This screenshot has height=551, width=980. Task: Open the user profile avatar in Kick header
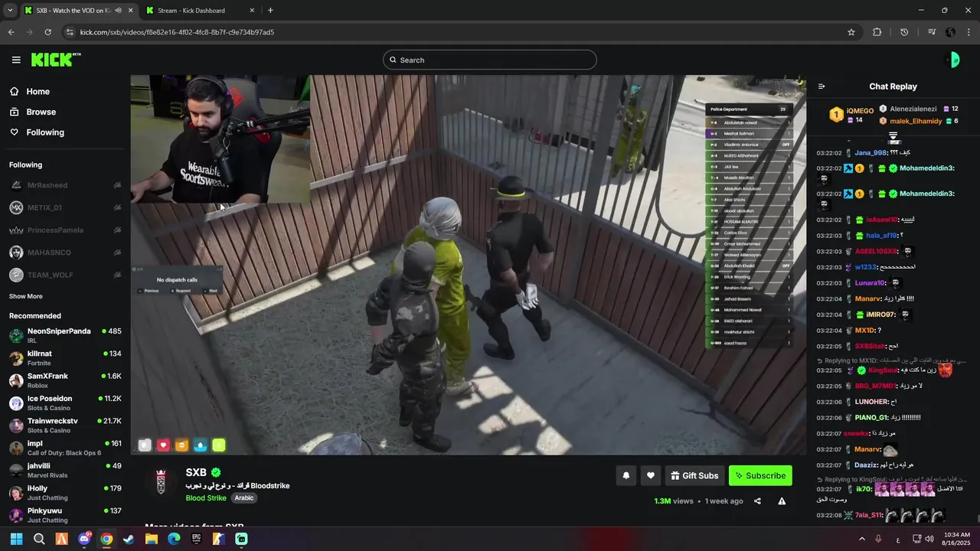(x=953, y=60)
